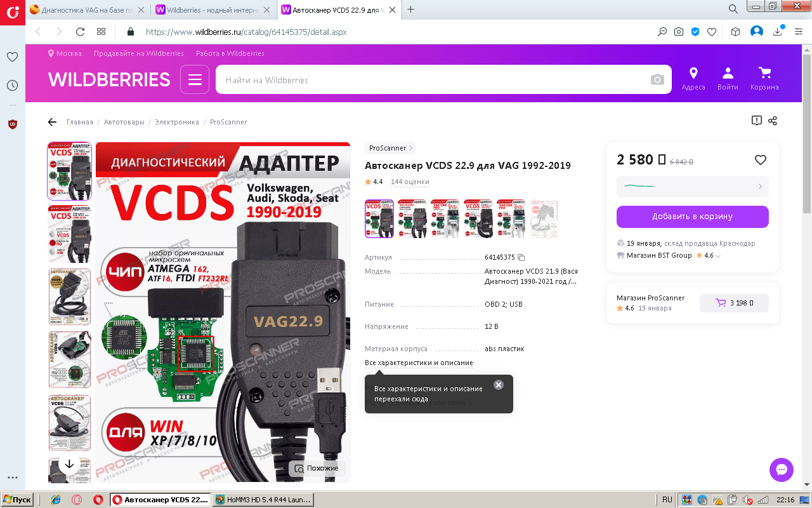Click the back arrow before Главная
Viewport: 812px width, 508px height.
tap(52, 122)
